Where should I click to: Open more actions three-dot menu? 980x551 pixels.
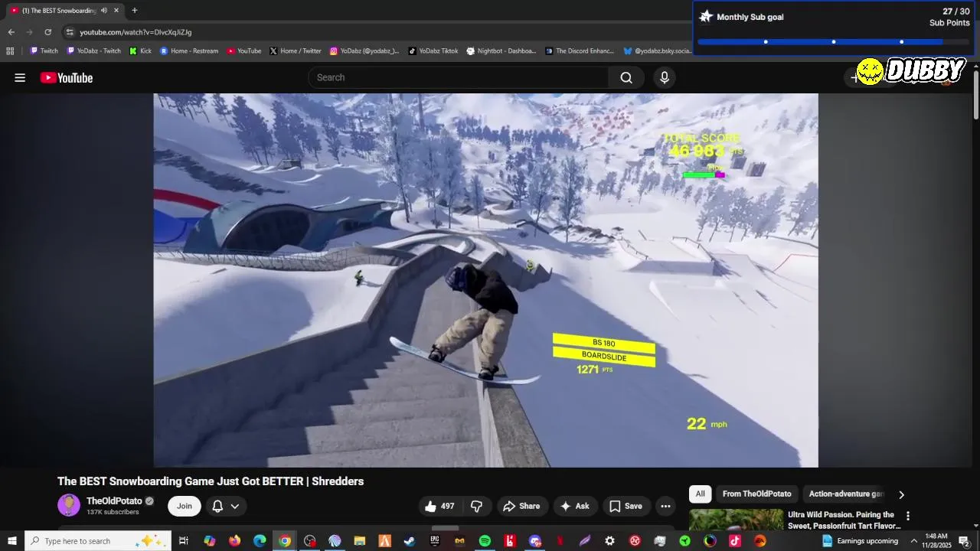[665, 506]
